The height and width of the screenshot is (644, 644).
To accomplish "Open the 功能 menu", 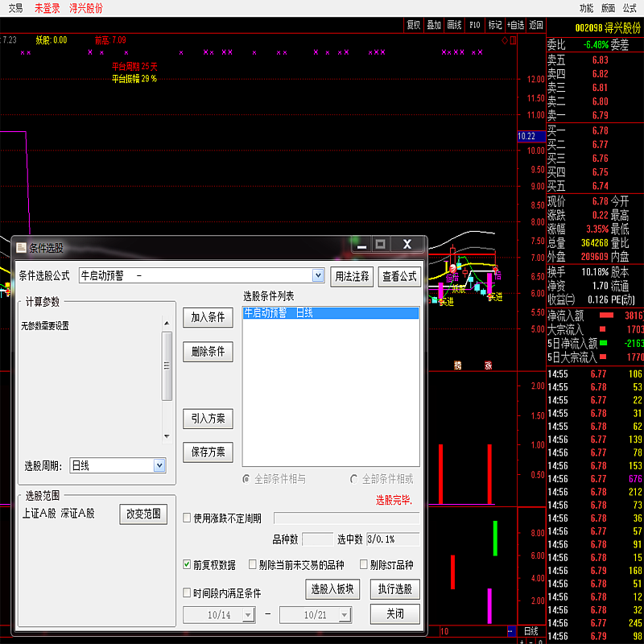I will [586, 8].
